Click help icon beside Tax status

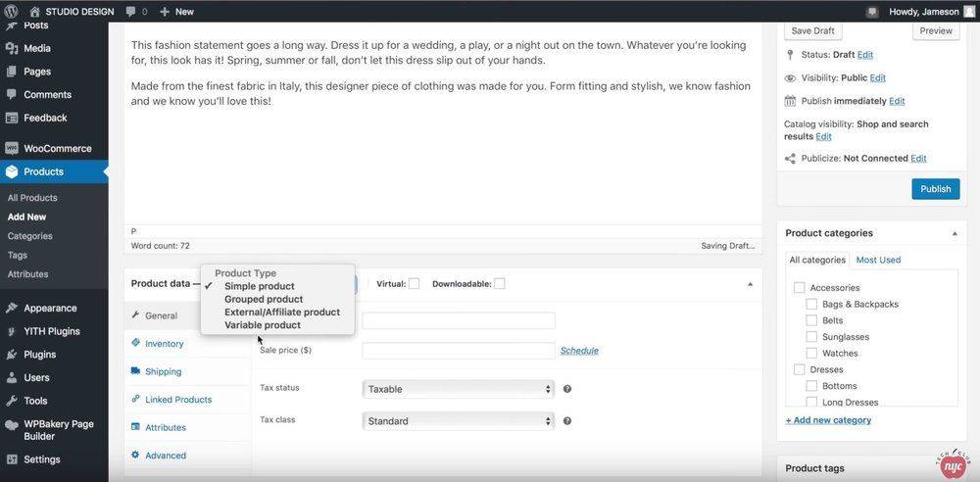567,389
